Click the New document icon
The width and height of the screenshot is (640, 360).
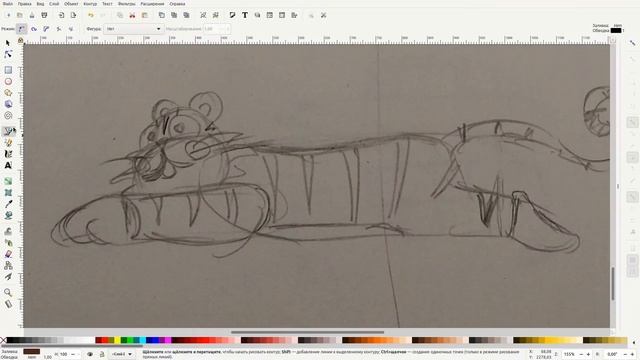click(8, 15)
